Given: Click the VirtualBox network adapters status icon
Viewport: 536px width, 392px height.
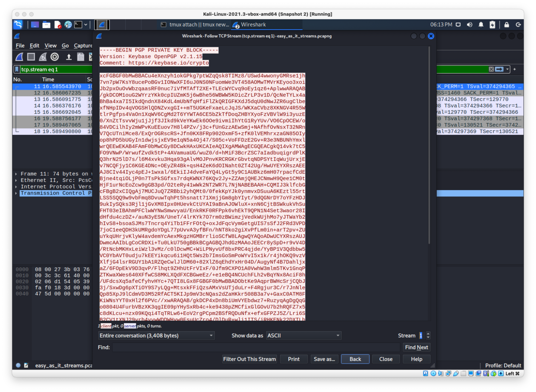Looking at the screenshot, I should (x=448, y=374).
